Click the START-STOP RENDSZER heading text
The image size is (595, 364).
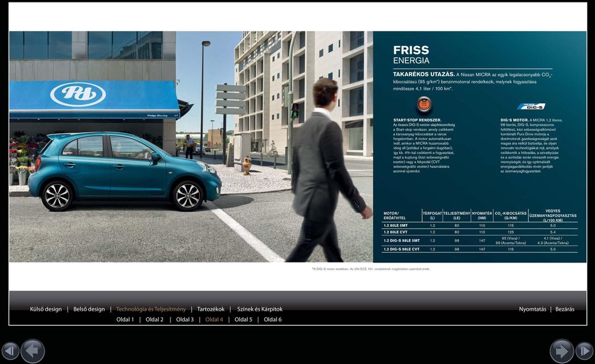(x=417, y=120)
